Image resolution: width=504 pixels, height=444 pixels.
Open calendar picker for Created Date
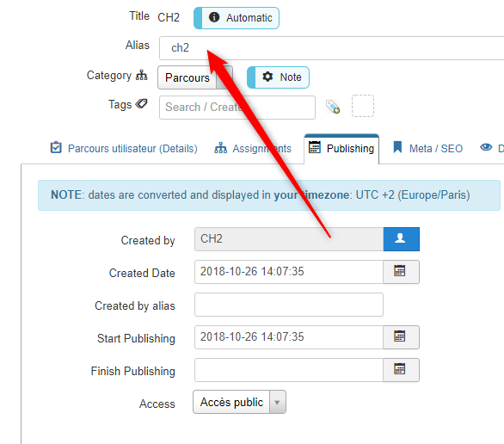pos(401,272)
